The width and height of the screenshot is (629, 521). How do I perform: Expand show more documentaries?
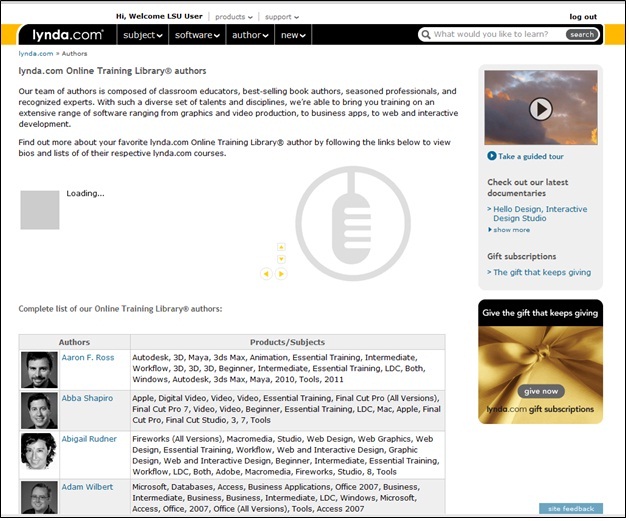[x=509, y=230]
